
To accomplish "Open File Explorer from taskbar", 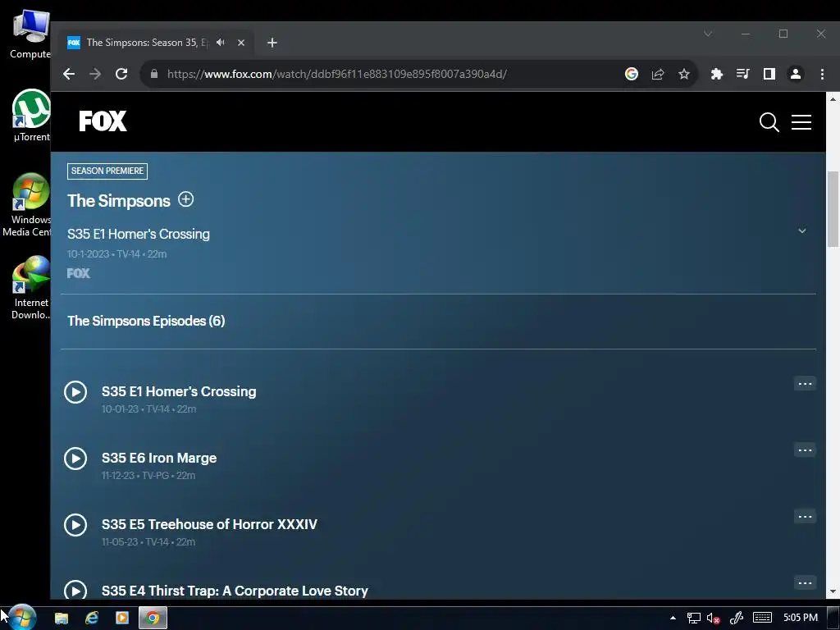I will coord(62,618).
